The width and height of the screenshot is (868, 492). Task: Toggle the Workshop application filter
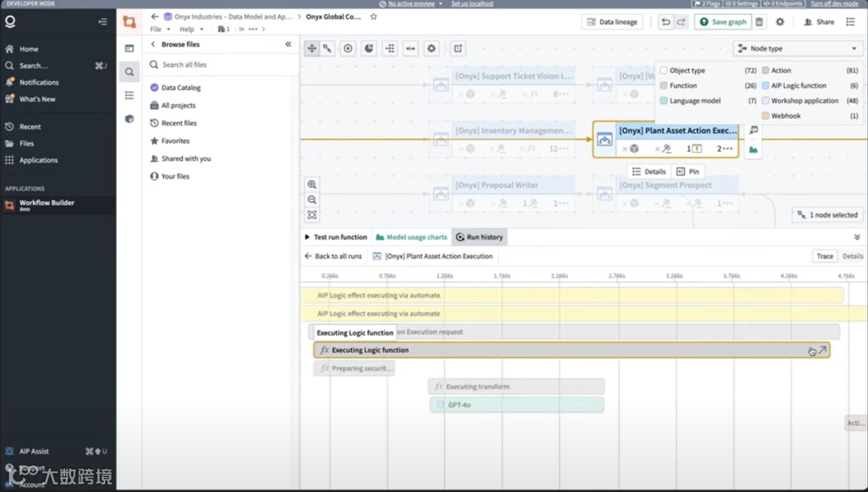pos(766,100)
